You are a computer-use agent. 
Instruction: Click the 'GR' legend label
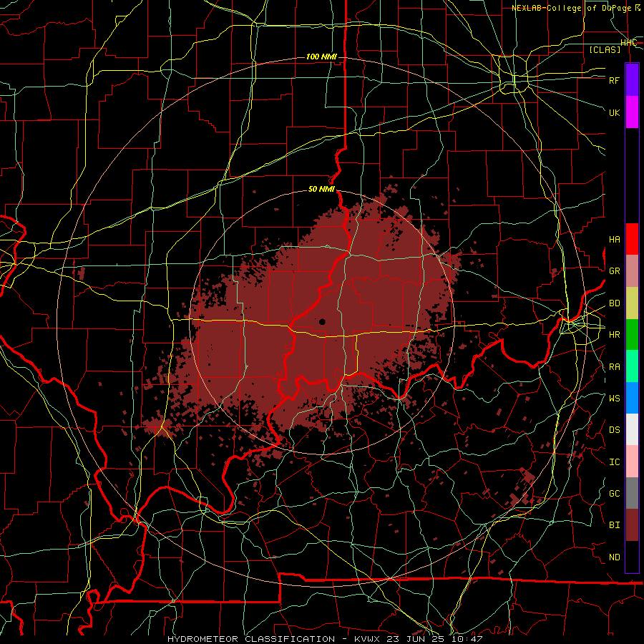tap(614, 271)
